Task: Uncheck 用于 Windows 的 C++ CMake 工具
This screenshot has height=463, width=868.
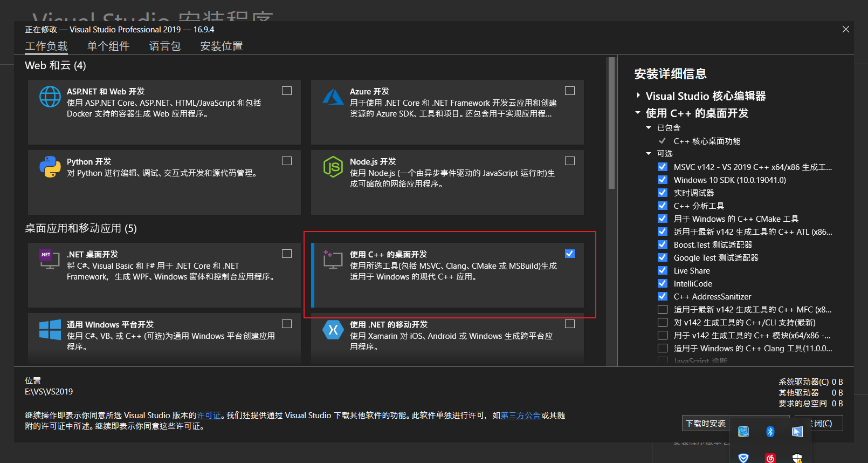Action: coord(663,219)
